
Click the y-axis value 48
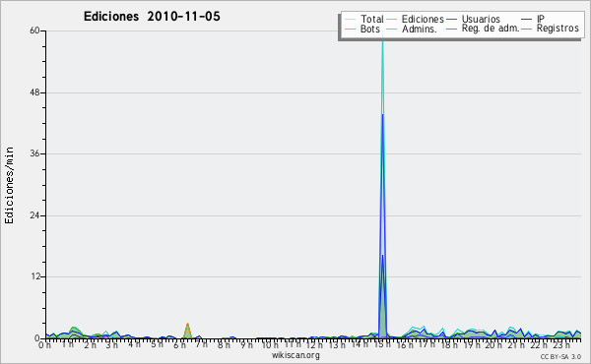coord(34,92)
